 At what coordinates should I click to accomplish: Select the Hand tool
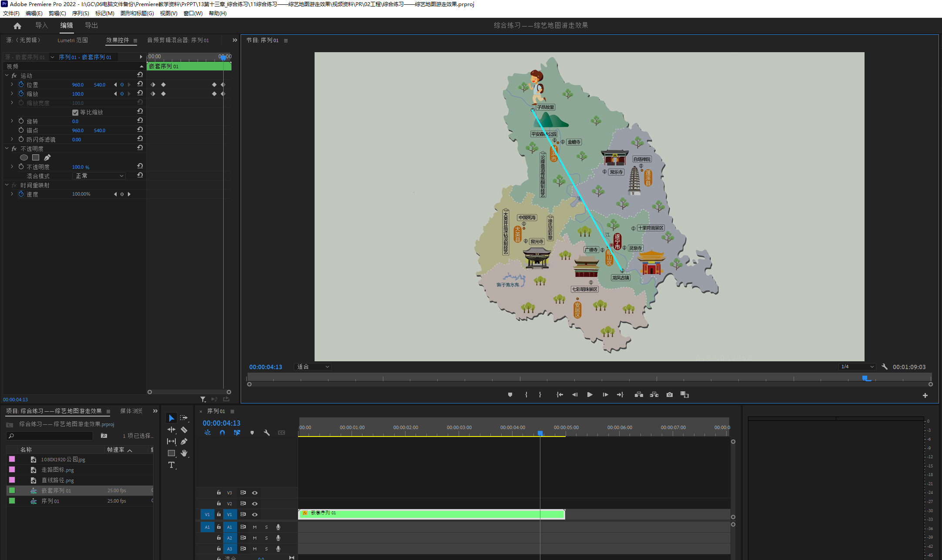[x=184, y=453]
